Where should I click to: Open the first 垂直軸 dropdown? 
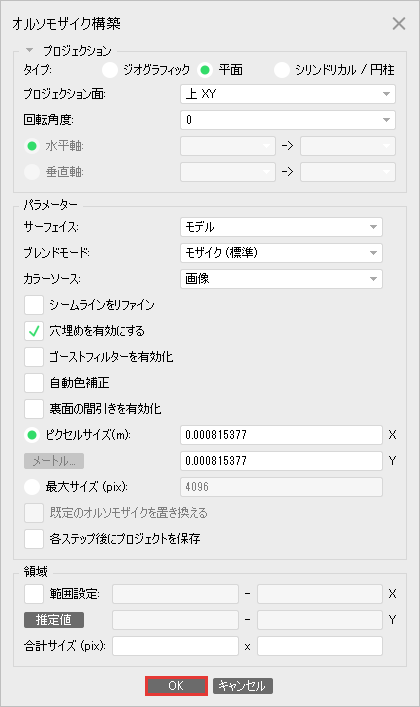click(228, 172)
